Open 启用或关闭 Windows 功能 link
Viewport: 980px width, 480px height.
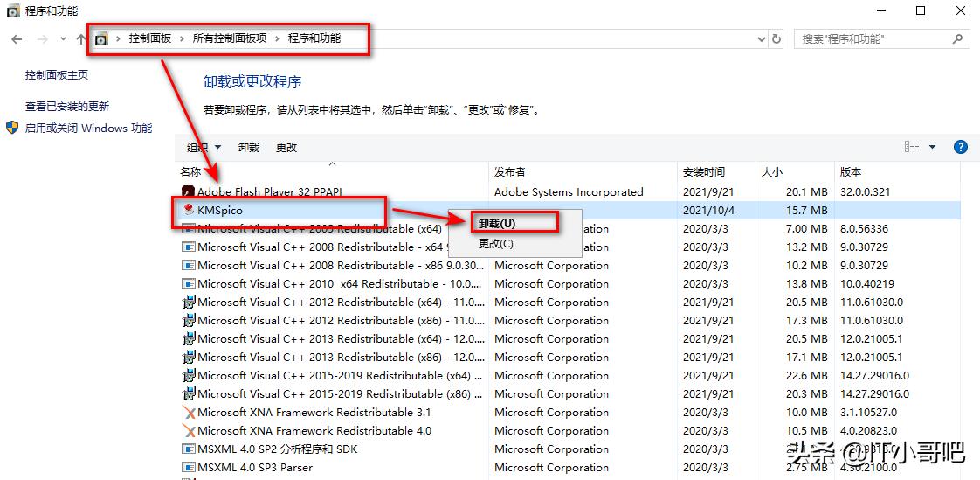pyautogui.click(x=88, y=129)
